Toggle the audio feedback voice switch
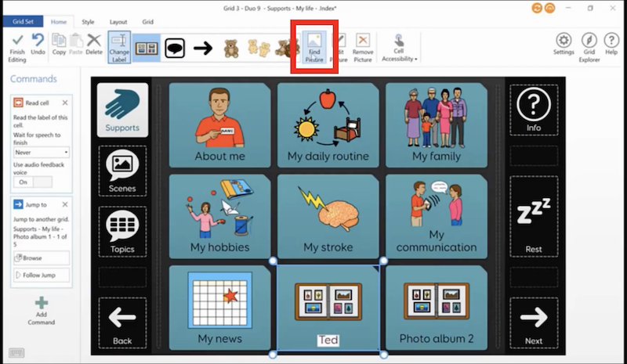The height and width of the screenshot is (364, 627). click(x=33, y=182)
